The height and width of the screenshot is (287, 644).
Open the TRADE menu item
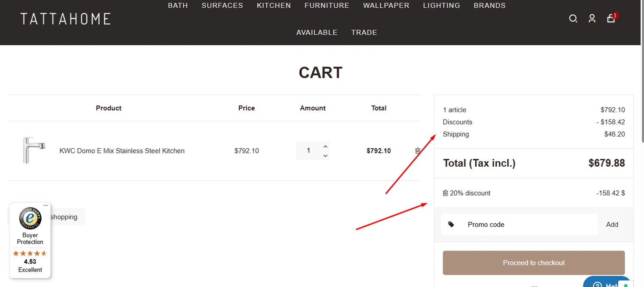pos(364,32)
